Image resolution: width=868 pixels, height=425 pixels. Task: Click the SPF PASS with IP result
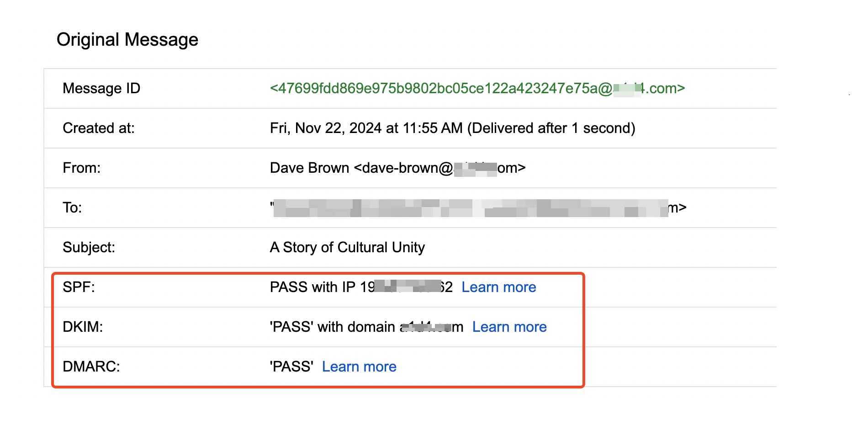[361, 287]
